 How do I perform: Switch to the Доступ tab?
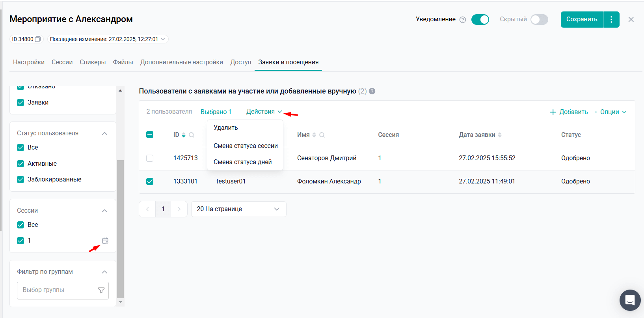241,62
